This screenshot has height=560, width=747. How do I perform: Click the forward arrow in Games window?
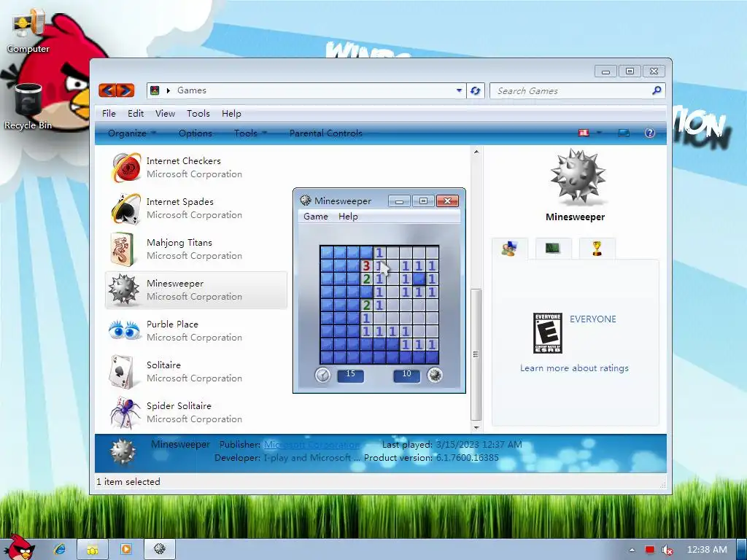coord(125,90)
